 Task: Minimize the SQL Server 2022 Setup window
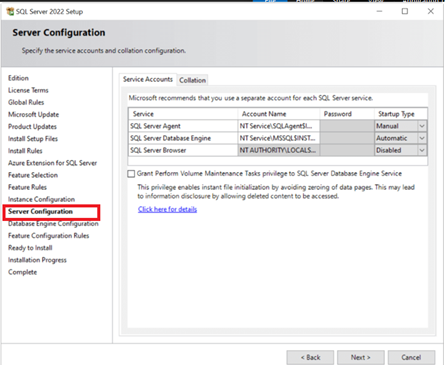(x=379, y=11)
